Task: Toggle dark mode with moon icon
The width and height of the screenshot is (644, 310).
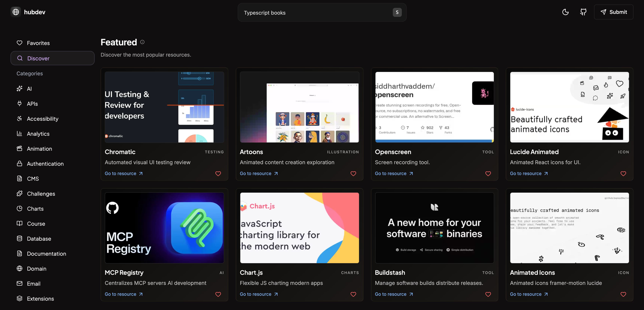Action: [565, 12]
